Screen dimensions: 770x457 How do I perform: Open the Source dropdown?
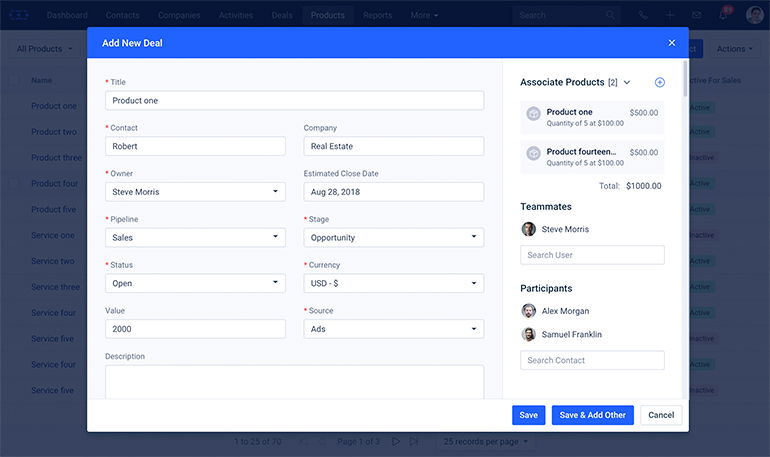coord(394,329)
